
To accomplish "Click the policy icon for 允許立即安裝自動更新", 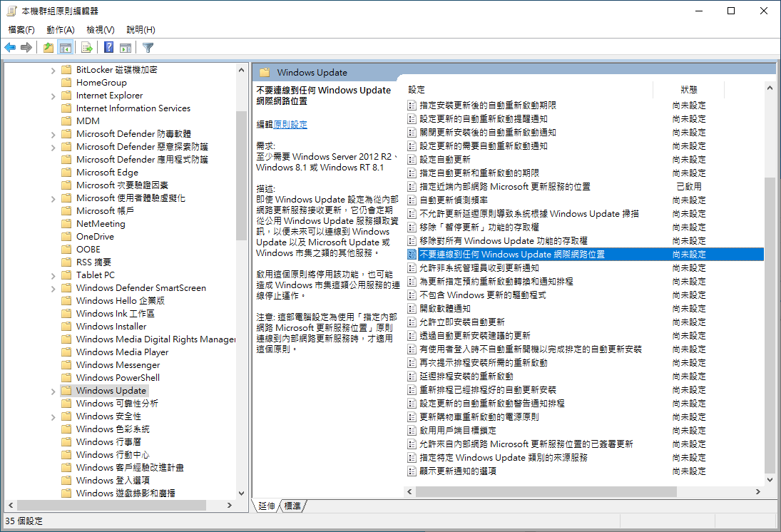I will (412, 322).
